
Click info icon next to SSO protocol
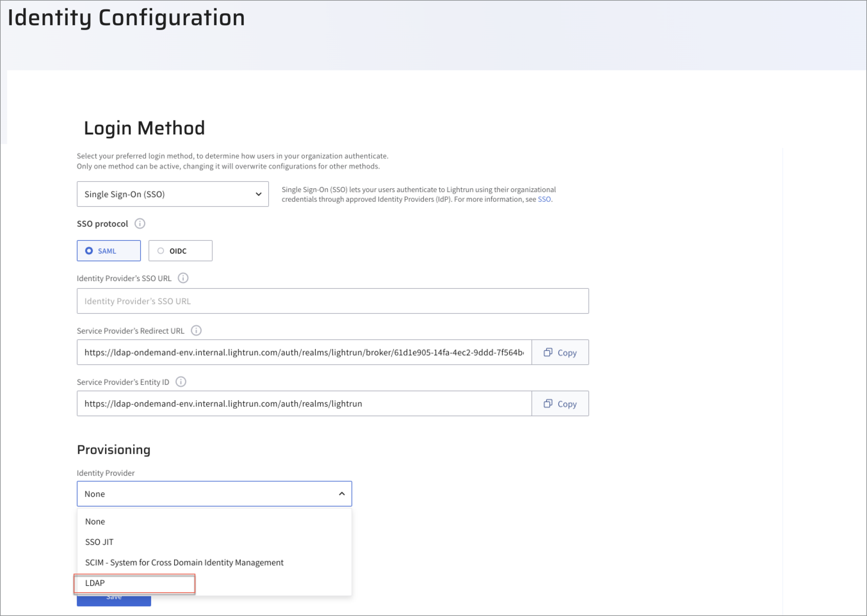[x=140, y=223]
